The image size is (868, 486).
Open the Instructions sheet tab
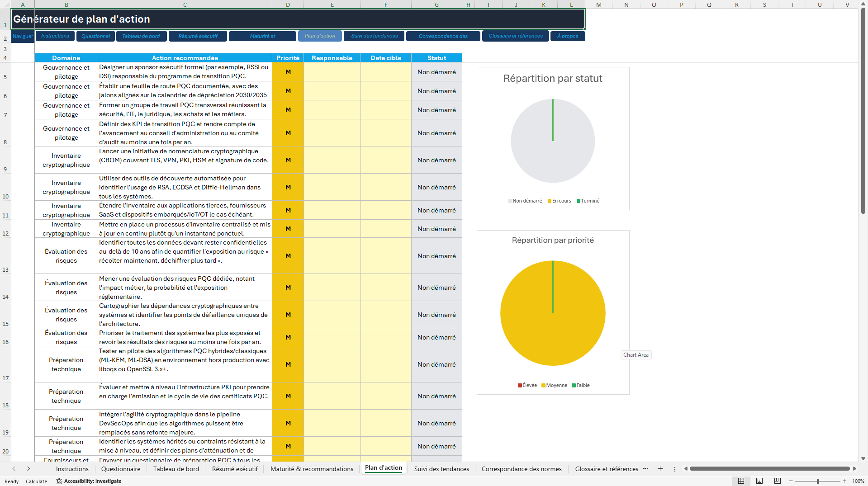click(72, 469)
